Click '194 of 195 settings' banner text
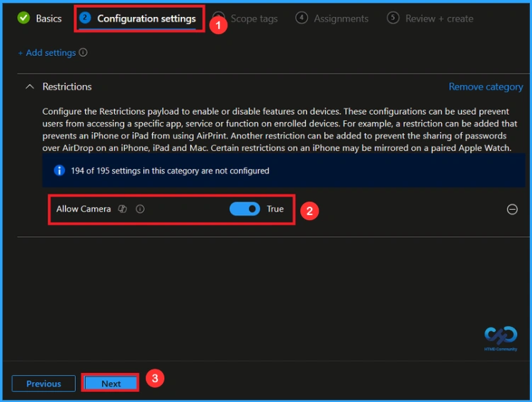 click(170, 171)
